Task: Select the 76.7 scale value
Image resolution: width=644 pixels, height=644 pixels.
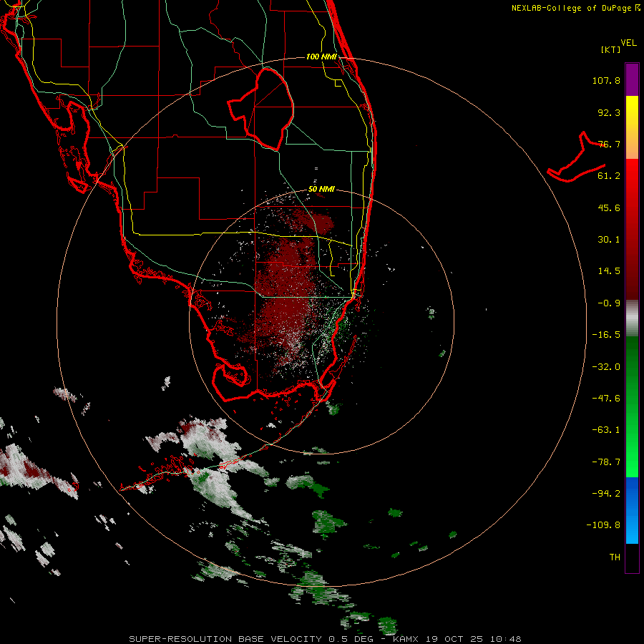Action: click(609, 144)
